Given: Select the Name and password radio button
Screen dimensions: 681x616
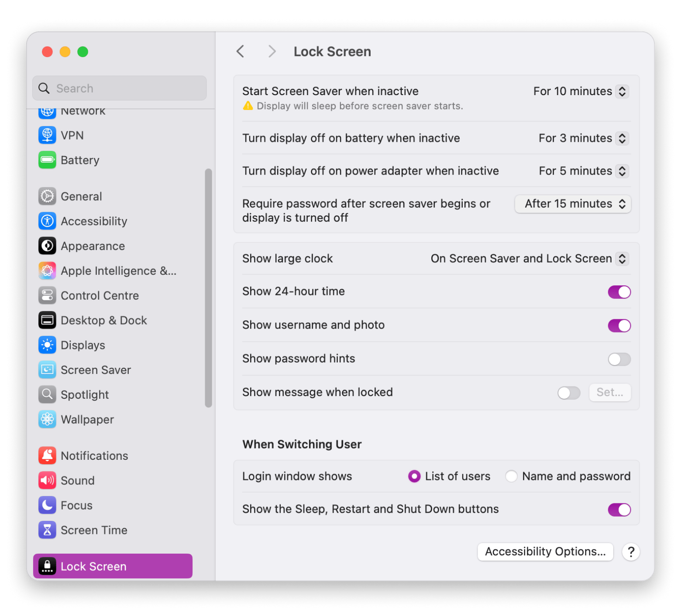Looking at the screenshot, I should pyautogui.click(x=511, y=476).
